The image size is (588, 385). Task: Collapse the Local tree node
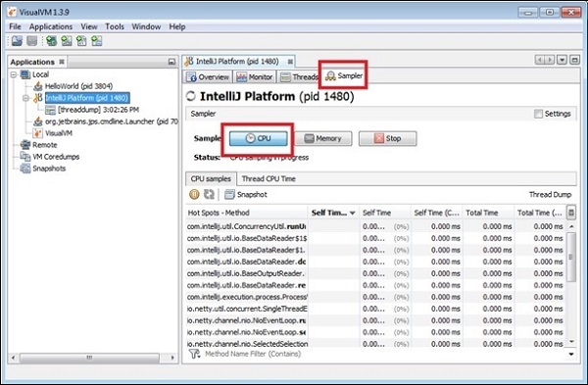(14, 74)
